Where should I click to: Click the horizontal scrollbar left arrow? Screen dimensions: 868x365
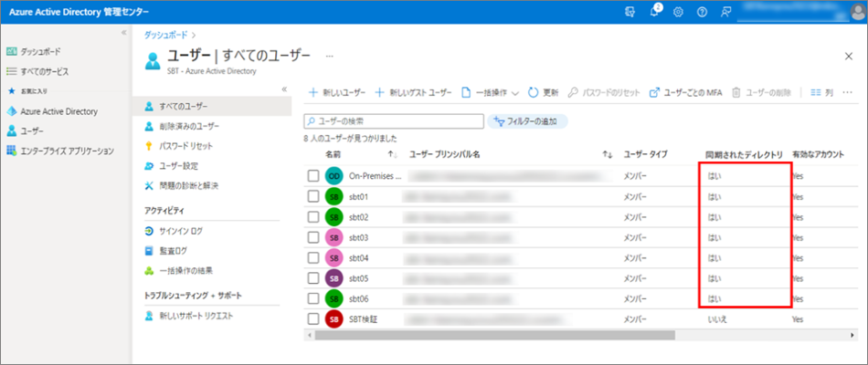click(309, 335)
